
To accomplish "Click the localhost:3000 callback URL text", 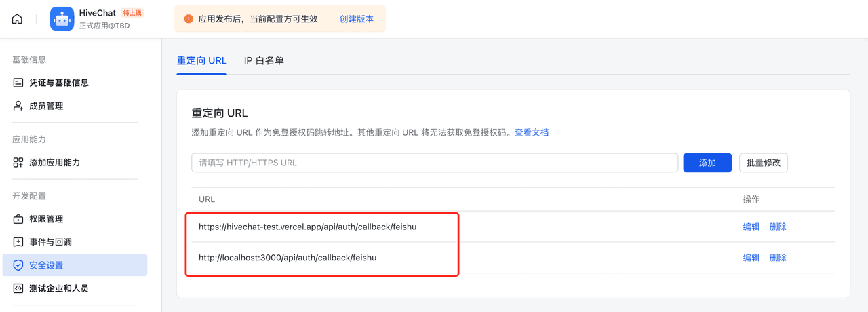I will (288, 258).
